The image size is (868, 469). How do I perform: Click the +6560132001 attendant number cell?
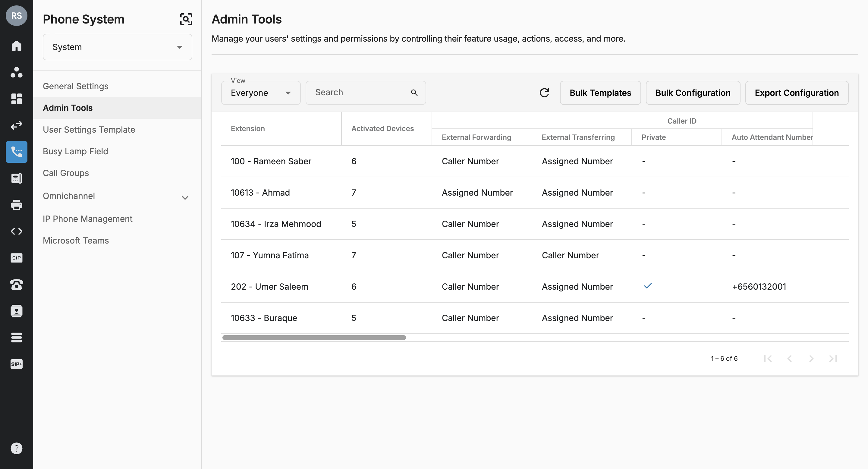759,287
